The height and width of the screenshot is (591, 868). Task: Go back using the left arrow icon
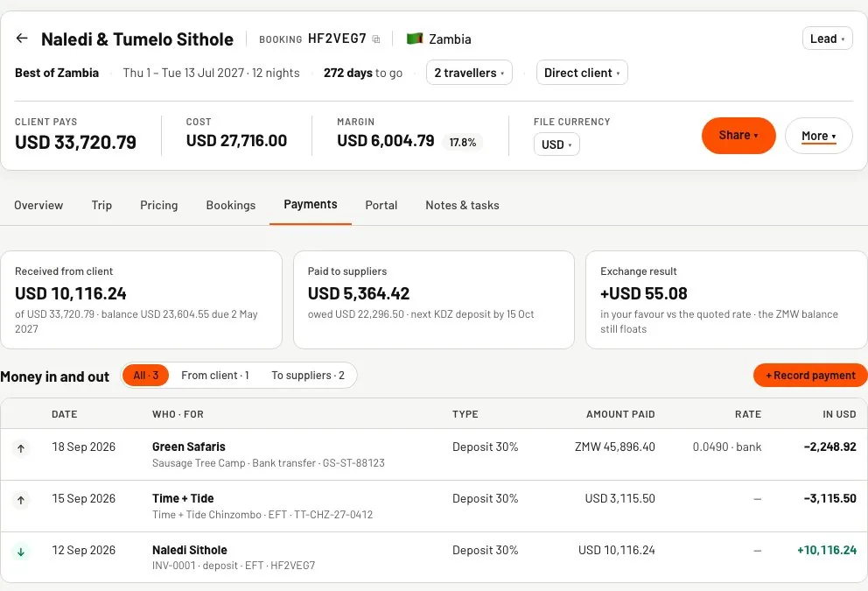click(x=22, y=39)
